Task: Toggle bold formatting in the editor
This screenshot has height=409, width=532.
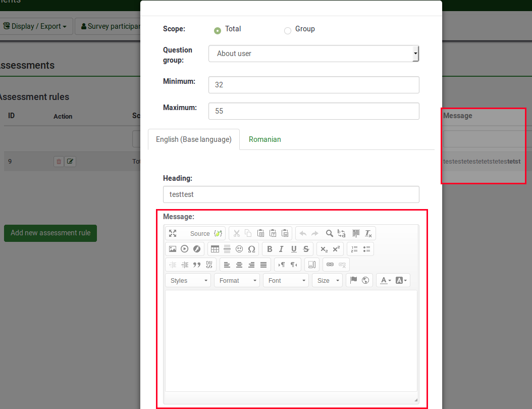Action: [270, 249]
